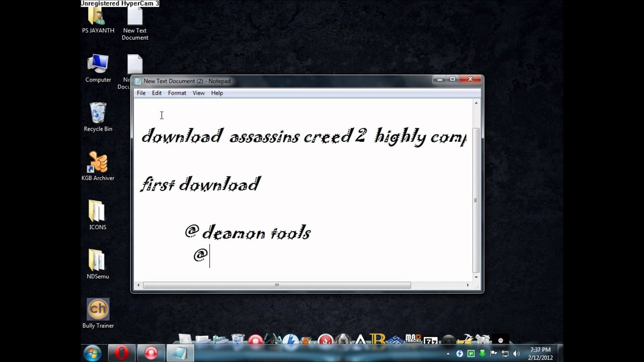Click the Notepad vertical scrollbar thumb

(476, 200)
